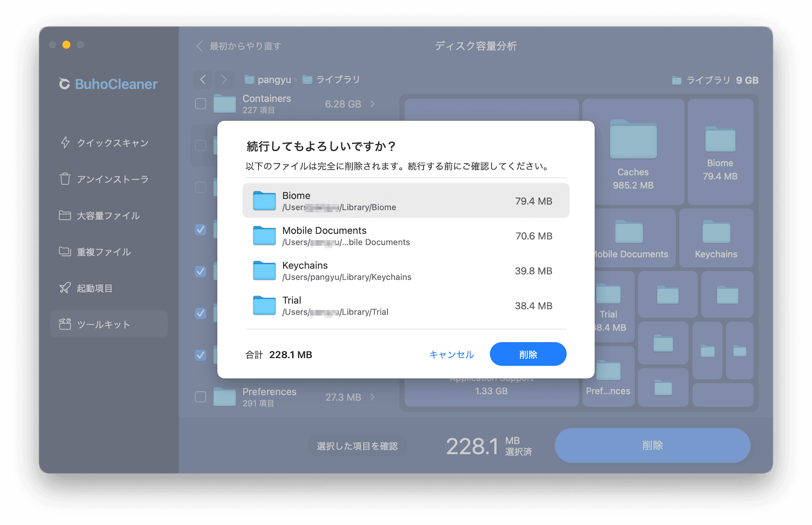The width and height of the screenshot is (812, 525).
Task: Click the Preferences 27.3 MB size value
Action: pos(343,397)
